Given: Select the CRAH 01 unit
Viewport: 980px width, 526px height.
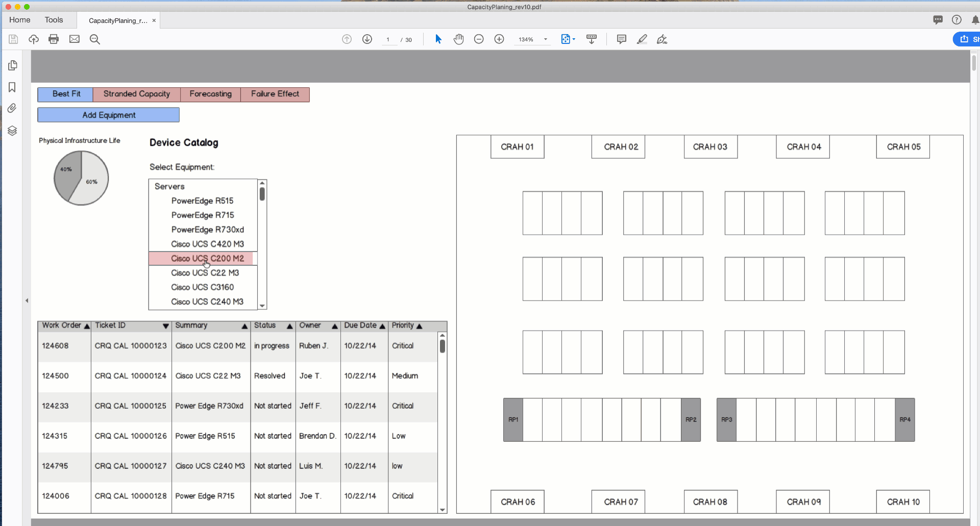Looking at the screenshot, I should click(x=517, y=147).
